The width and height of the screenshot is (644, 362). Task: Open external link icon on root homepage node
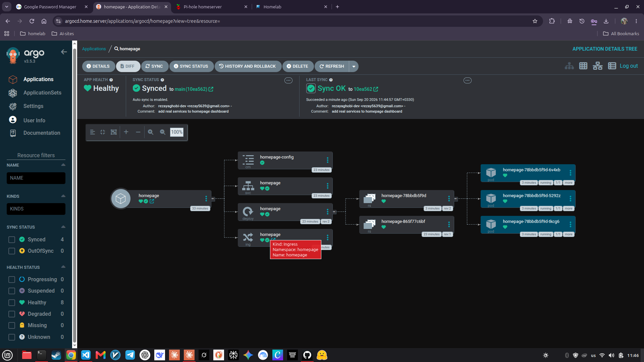click(x=152, y=201)
